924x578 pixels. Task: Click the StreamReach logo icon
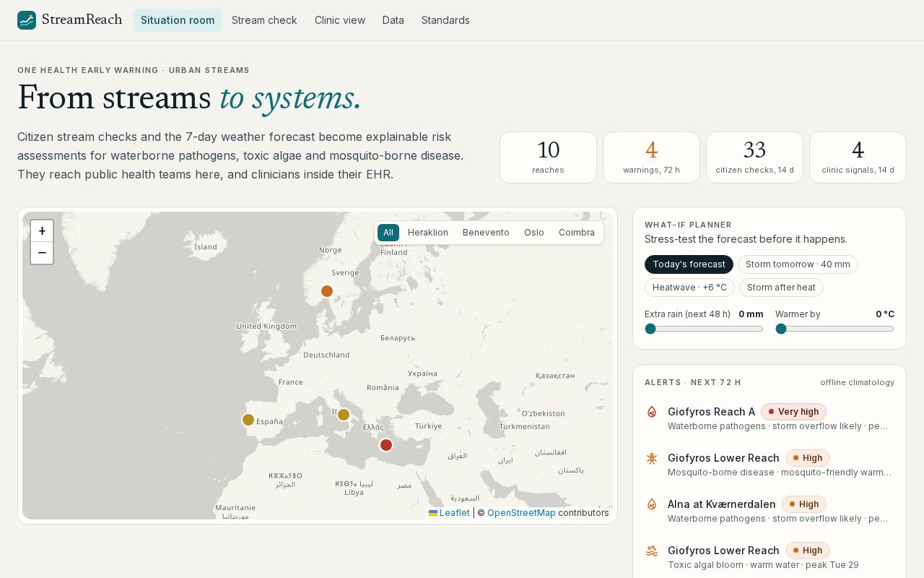tap(27, 20)
